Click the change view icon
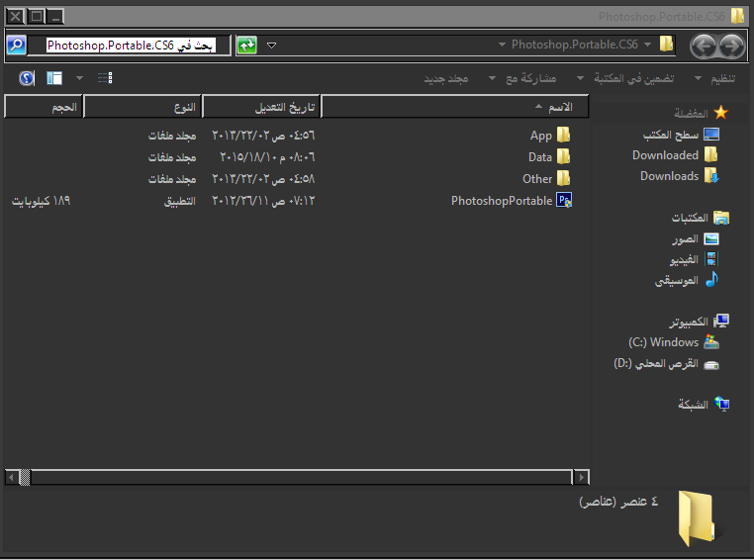 click(105, 78)
